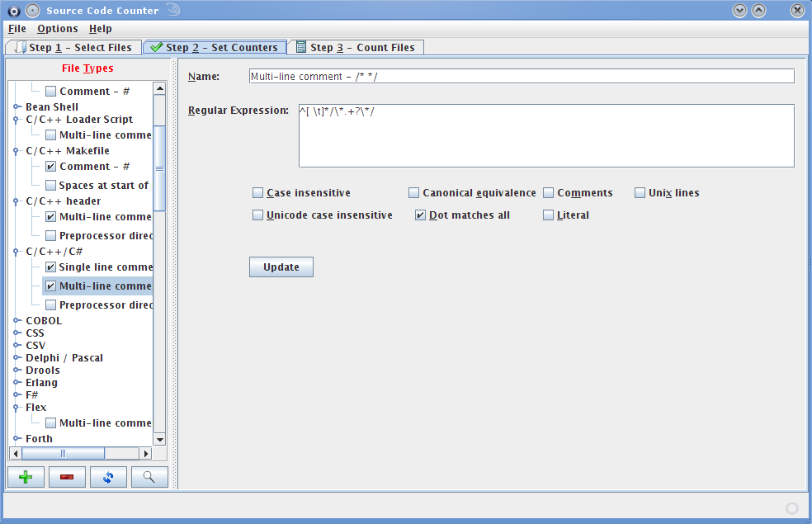Click the paperclip icon on Step 1 tab
This screenshot has height=524, width=812.
(20, 47)
